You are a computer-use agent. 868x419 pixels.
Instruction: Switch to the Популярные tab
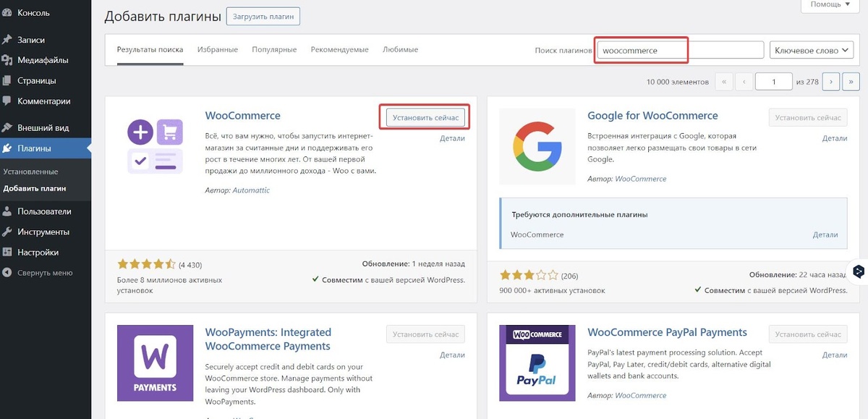coord(274,50)
